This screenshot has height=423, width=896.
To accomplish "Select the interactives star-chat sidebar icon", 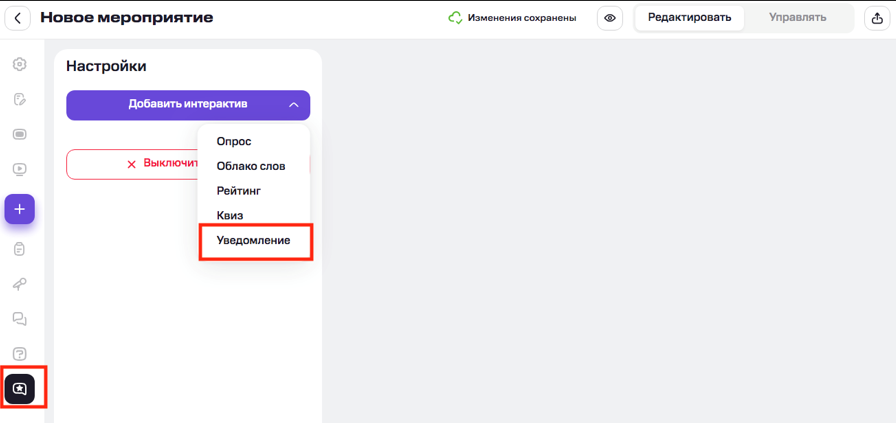I will click(20, 389).
